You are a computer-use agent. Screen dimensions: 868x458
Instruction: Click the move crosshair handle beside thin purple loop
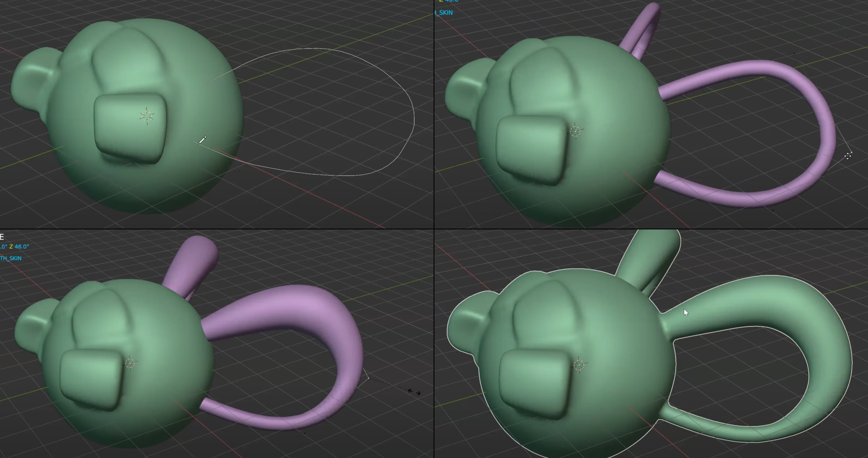(x=848, y=156)
